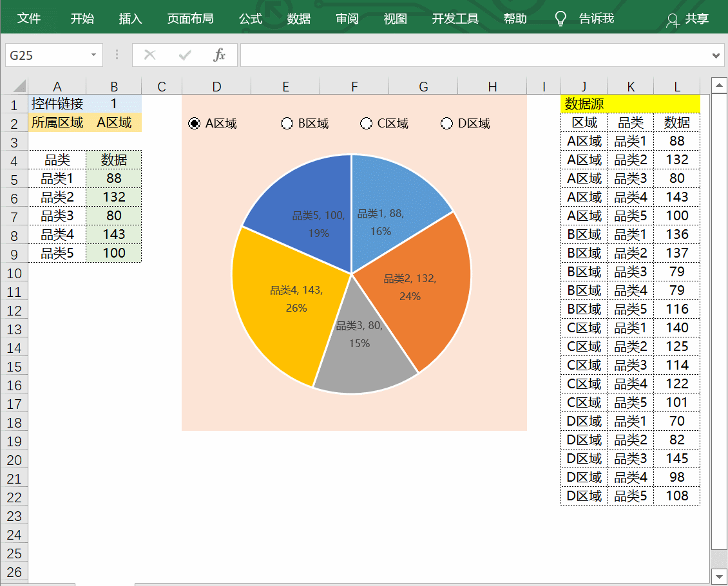
Task: Click cell B8 with value 143
Action: point(114,234)
